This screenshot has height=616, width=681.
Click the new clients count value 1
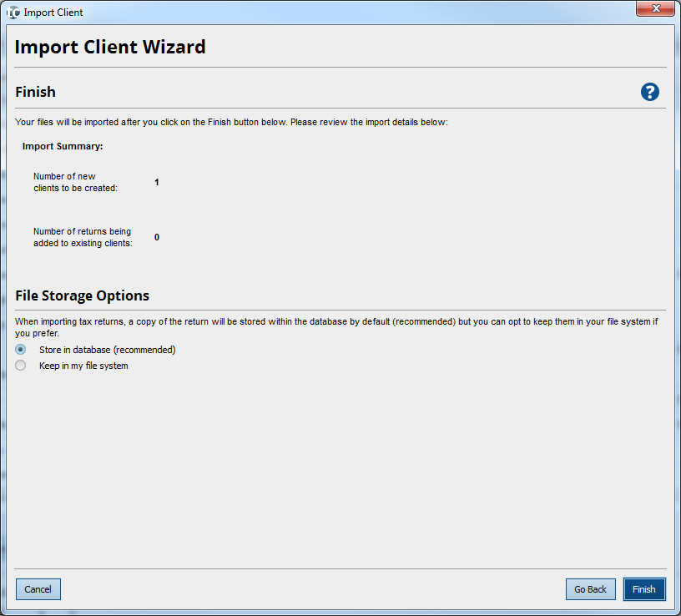157,182
